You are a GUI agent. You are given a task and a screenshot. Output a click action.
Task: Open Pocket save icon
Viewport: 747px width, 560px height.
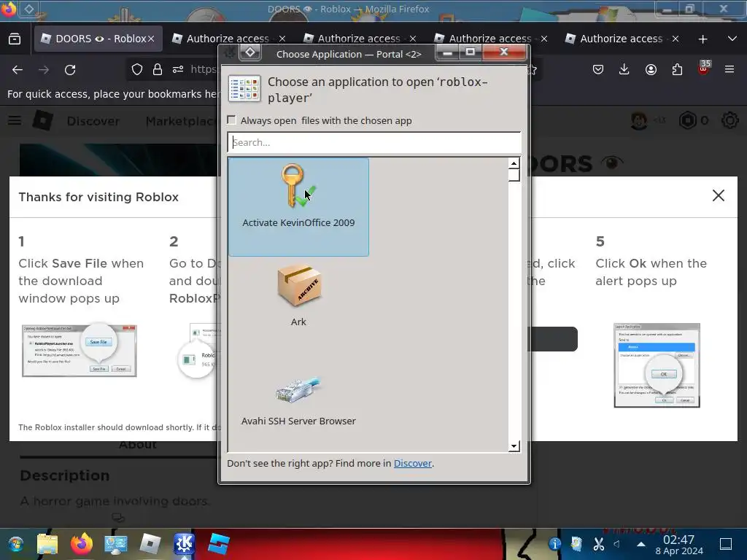[598, 69]
